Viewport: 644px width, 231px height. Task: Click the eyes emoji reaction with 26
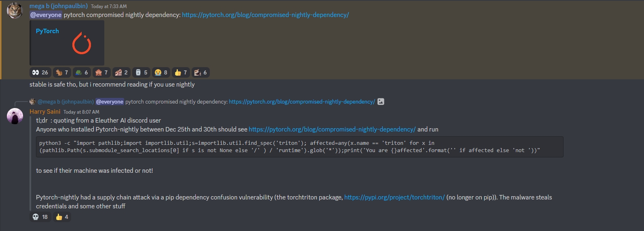(x=40, y=72)
